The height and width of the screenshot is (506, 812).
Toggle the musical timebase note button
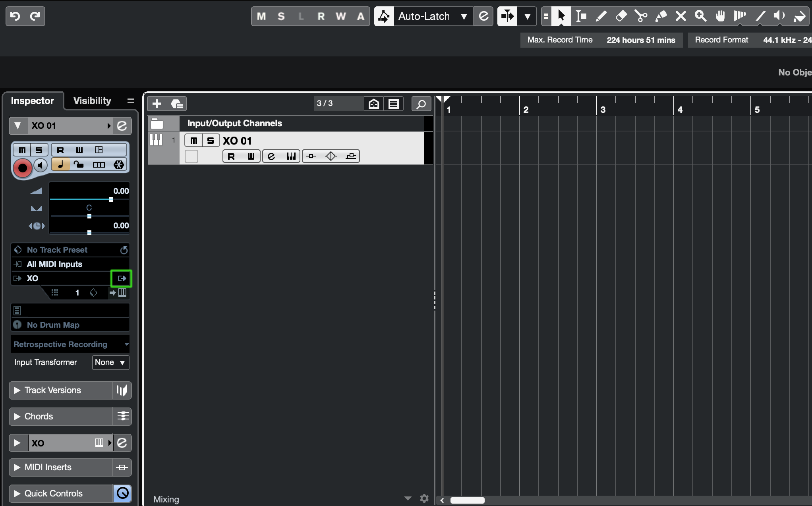(61, 164)
